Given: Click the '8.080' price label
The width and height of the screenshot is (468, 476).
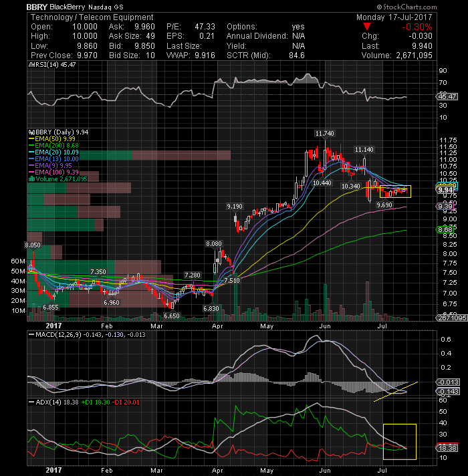Looking at the screenshot, I should (x=214, y=244).
